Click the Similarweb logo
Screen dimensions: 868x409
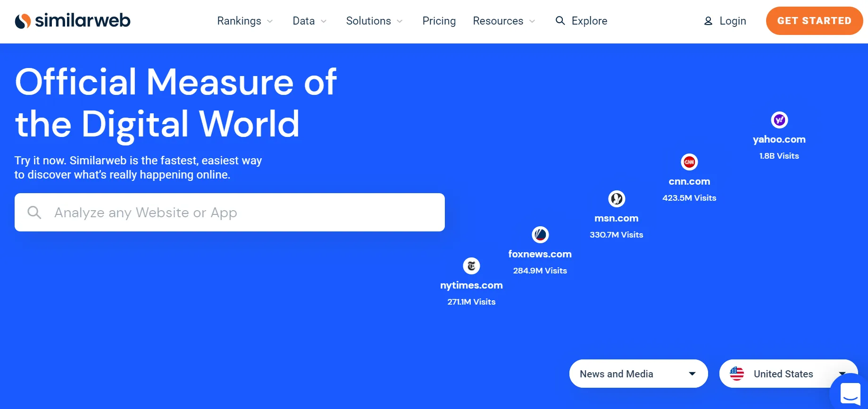[73, 21]
